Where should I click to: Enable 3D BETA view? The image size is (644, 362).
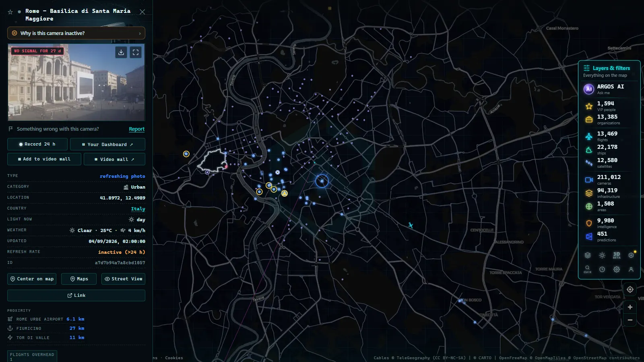617,255
